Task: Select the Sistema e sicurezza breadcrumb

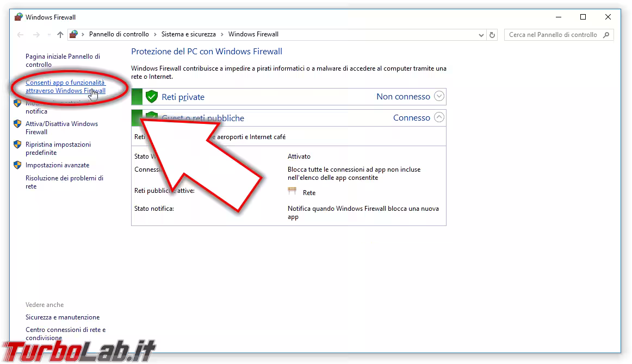Action: [188, 34]
